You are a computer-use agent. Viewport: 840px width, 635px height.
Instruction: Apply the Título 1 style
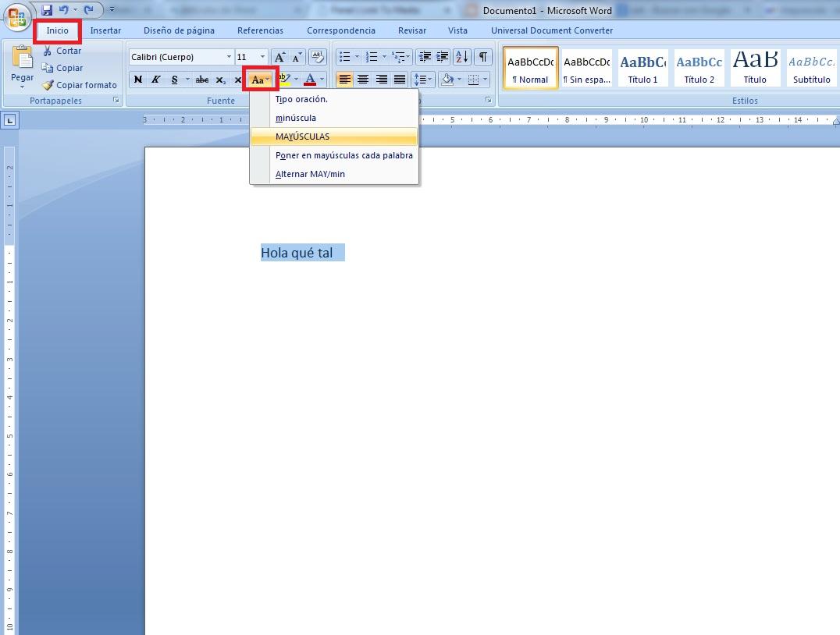[643, 69]
